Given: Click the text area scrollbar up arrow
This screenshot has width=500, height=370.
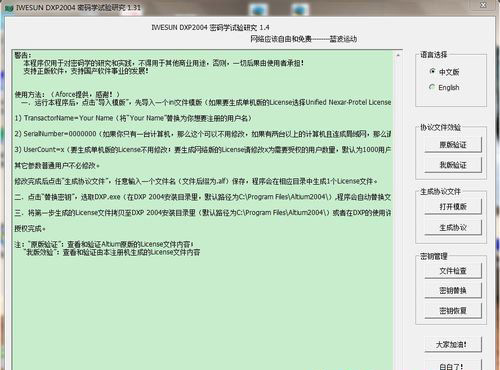Looking at the screenshot, I should click(398, 55).
